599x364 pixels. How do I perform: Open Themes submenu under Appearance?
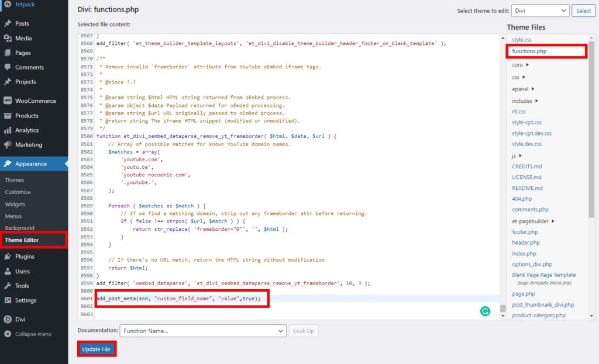15,180
